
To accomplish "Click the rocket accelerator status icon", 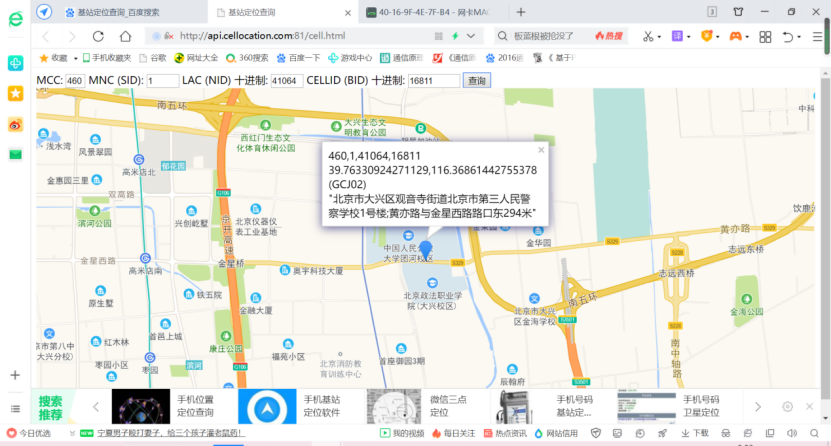I will pyautogui.click(x=662, y=433).
